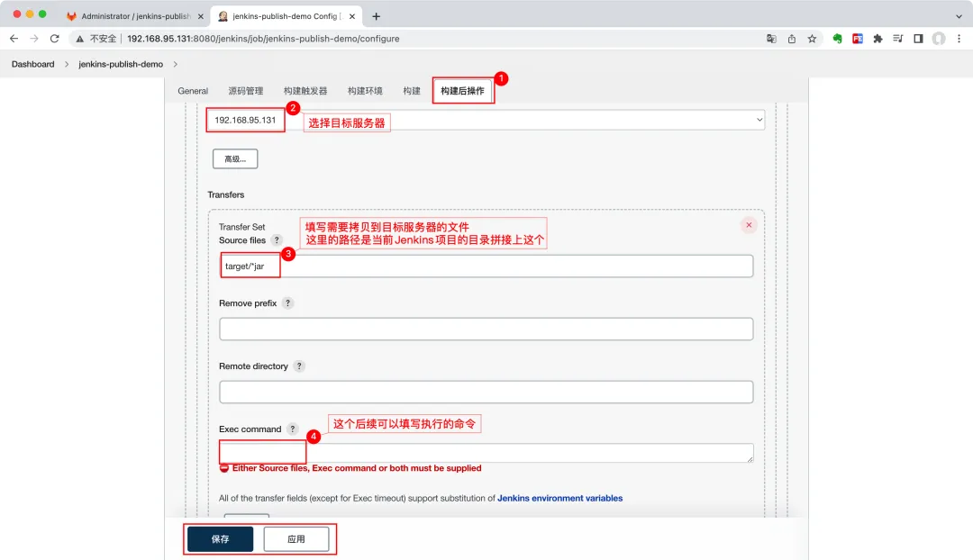The image size is (973, 560).
Task: Click the not-secure warning icon
Action: click(x=80, y=39)
